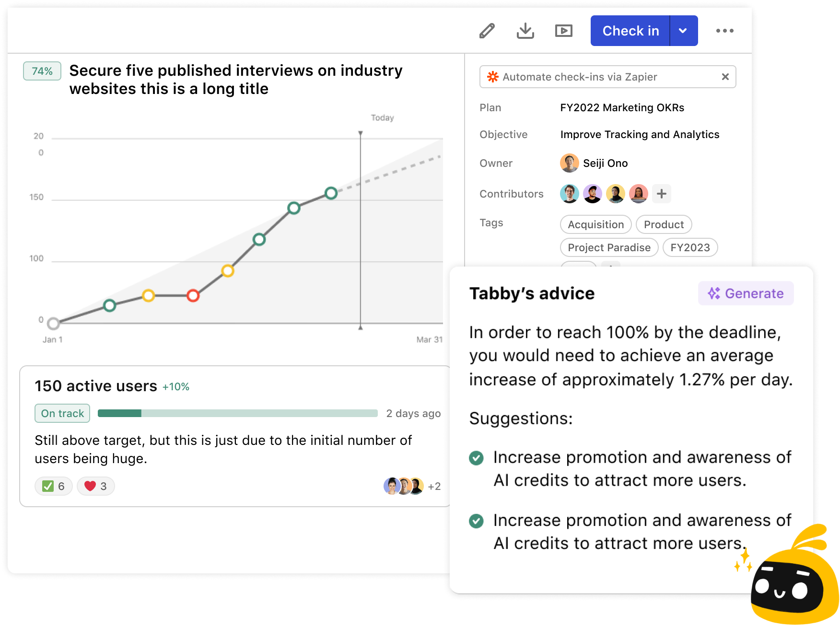840x628 pixels.
Task: Open the video presentation icon
Action: coord(563,30)
